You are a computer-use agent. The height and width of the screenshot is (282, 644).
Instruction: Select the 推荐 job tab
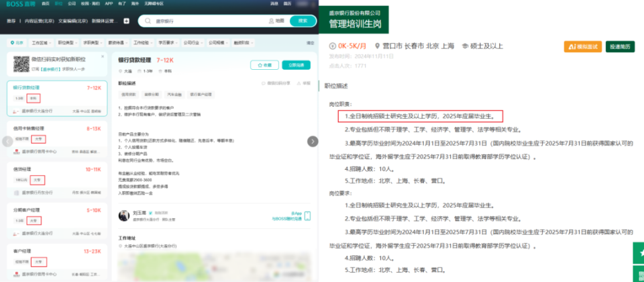(x=11, y=21)
